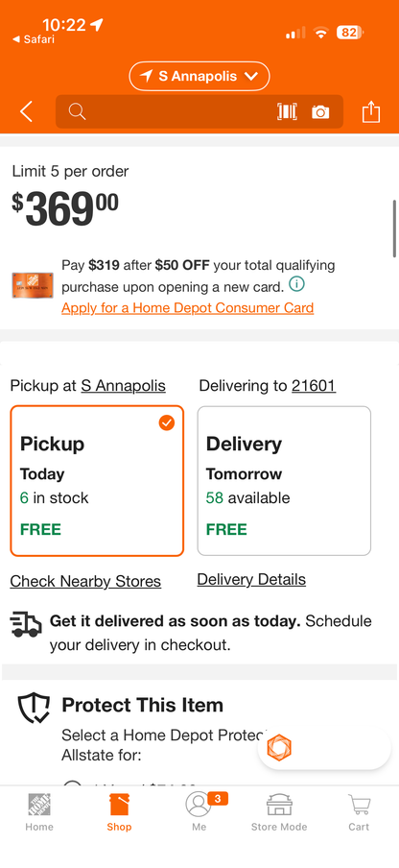The width and height of the screenshot is (399, 868).
Task: Apply for a Home Depot Consumer Card
Action: tap(188, 308)
